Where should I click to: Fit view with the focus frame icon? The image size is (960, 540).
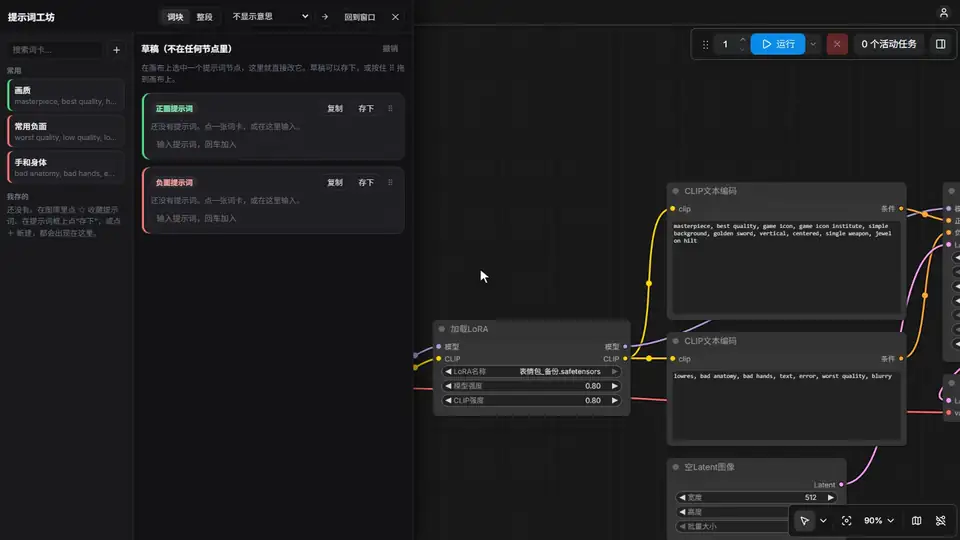tap(846, 521)
